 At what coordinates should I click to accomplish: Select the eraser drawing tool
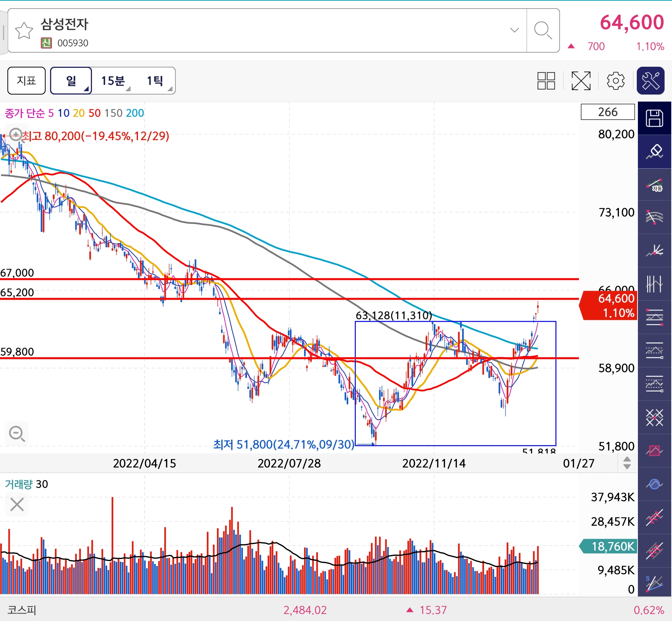point(655,152)
